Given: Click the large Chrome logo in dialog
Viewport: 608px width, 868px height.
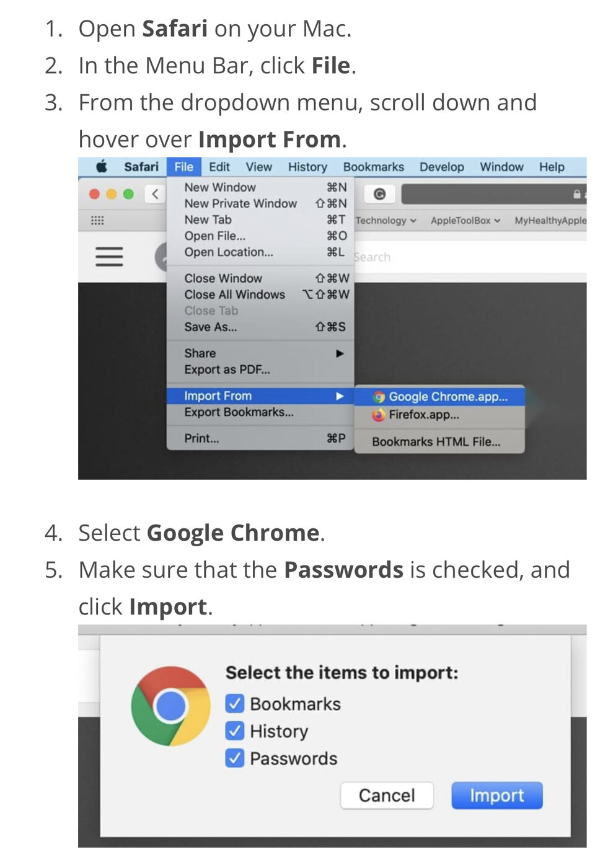Looking at the screenshot, I should [170, 706].
